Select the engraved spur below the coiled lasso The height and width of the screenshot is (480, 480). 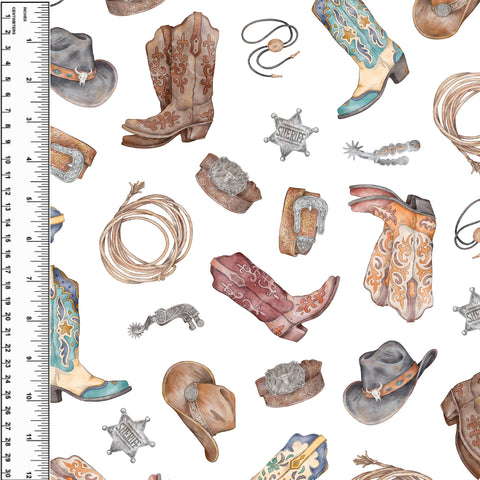[166, 320]
